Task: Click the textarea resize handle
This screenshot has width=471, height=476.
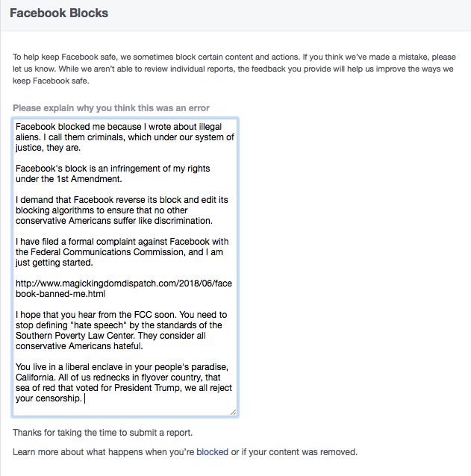Action: click(x=234, y=412)
